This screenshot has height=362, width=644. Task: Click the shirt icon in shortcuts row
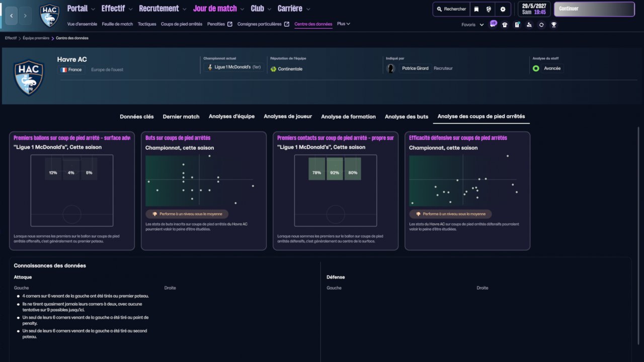point(505,25)
